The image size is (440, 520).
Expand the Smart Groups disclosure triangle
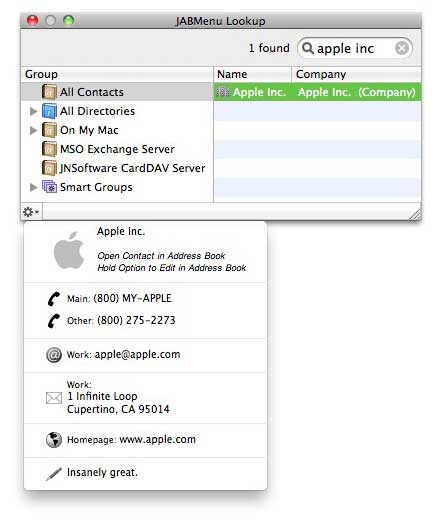[x=33, y=187]
